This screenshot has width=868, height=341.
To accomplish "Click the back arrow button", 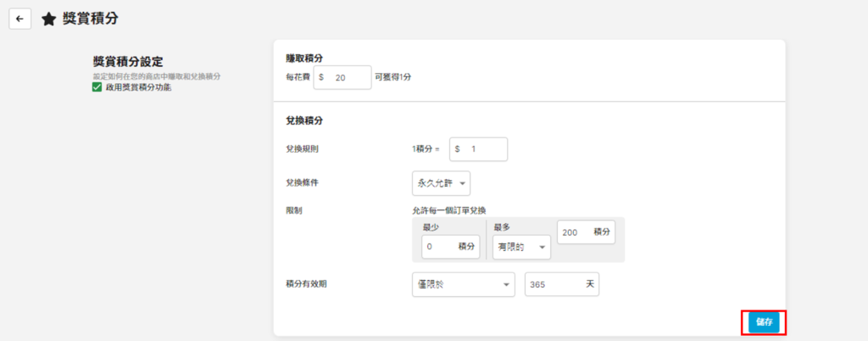I will pyautogui.click(x=19, y=19).
